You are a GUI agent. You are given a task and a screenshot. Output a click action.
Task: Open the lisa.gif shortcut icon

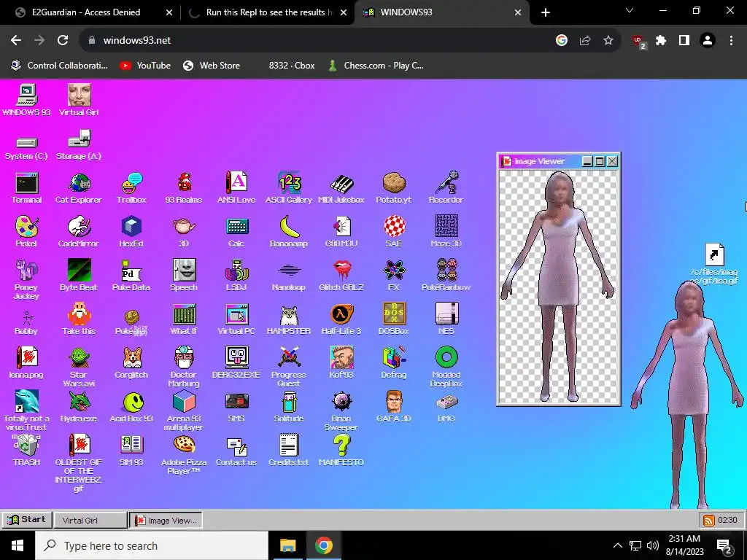coord(714,264)
